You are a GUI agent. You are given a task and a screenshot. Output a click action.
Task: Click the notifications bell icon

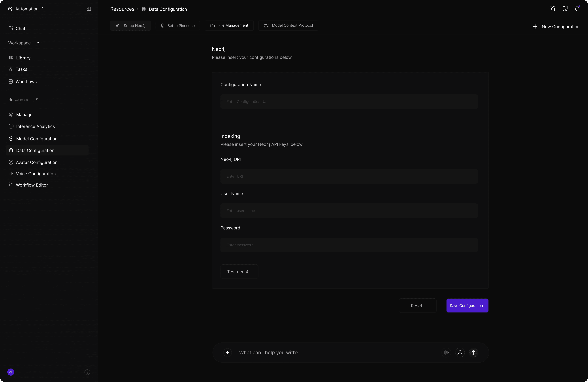pos(577,9)
